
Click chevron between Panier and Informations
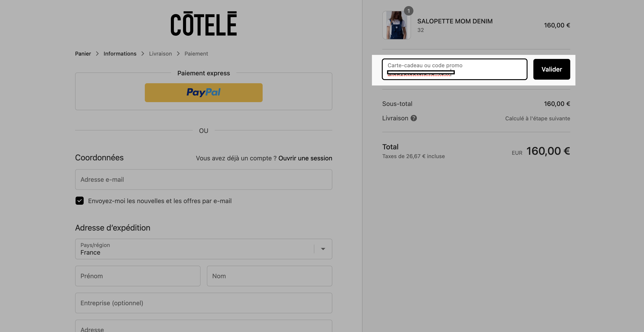point(97,54)
